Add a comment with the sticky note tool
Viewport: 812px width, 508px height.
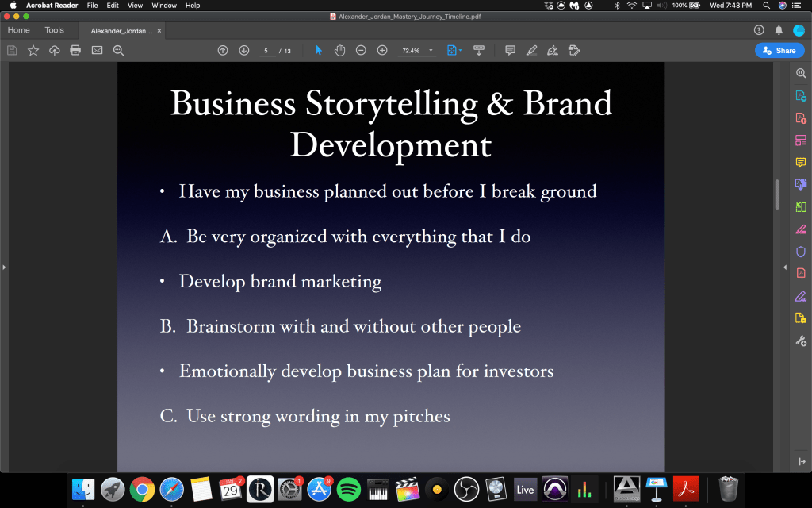pos(510,51)
